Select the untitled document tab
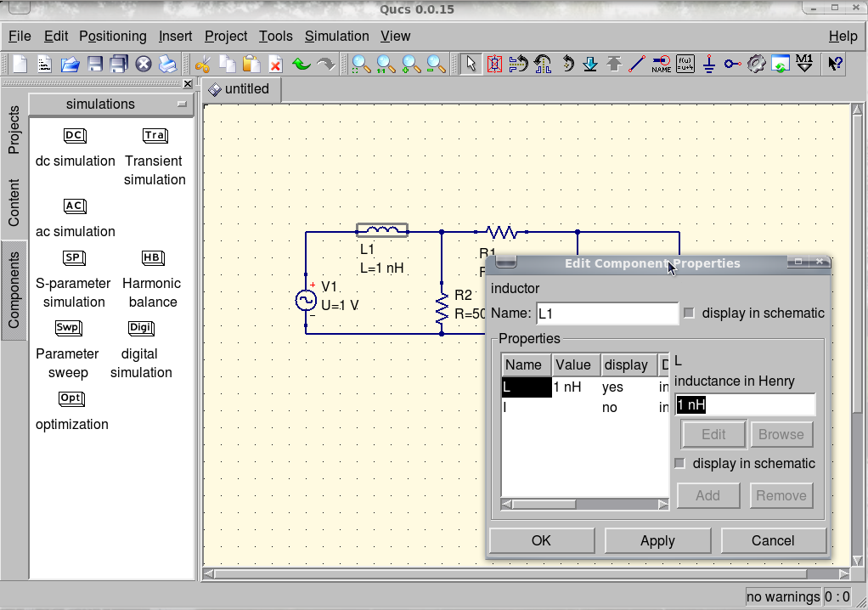Screen dimensions: 868x610 (241, 89)
